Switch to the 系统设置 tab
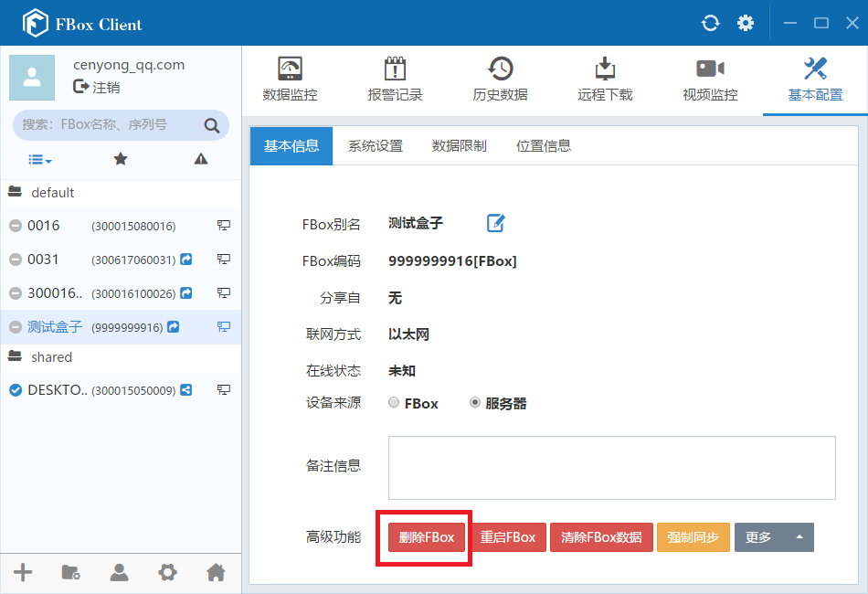Viewport: 868px width, 594px height. point(376,146)
